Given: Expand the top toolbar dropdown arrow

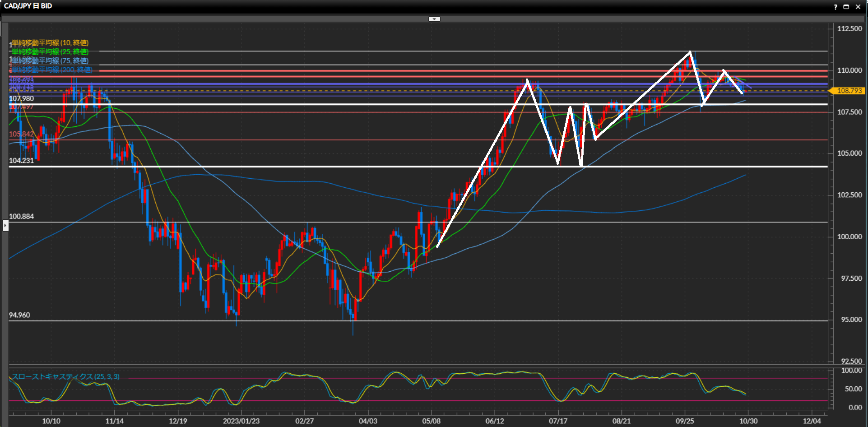Looking at the screenshot, I should coord(434,19).
